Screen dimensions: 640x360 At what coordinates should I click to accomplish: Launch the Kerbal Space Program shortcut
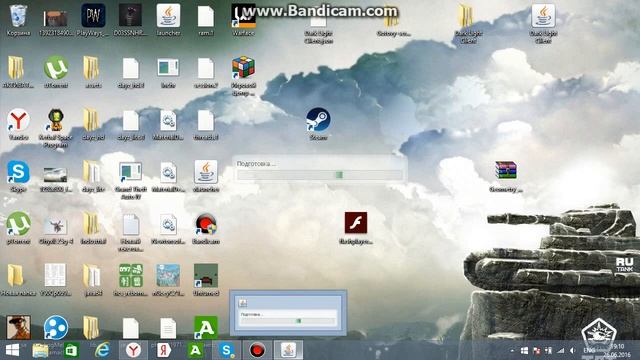pyautogui.click(x=56, y=120)
